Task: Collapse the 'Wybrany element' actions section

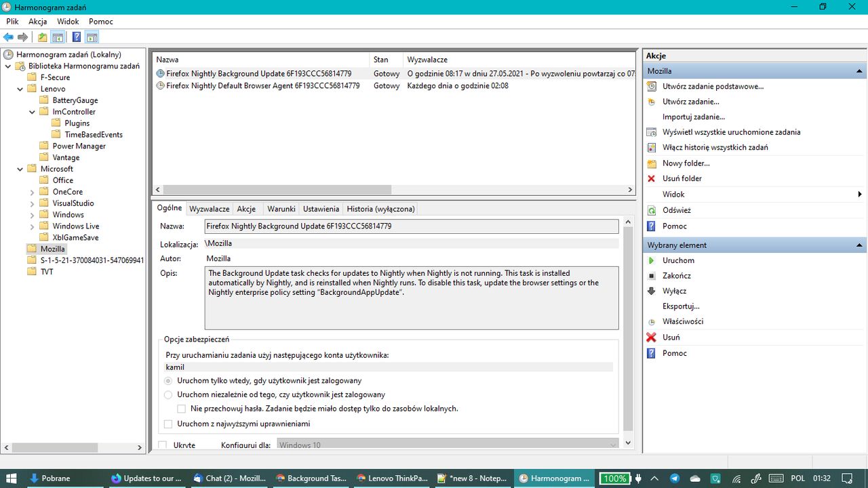Action: 859,245
